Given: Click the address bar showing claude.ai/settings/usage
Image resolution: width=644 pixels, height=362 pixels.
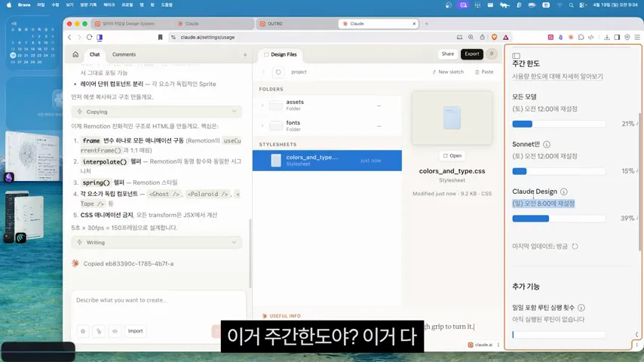Looking at the screenshot, I should [312, 37].
